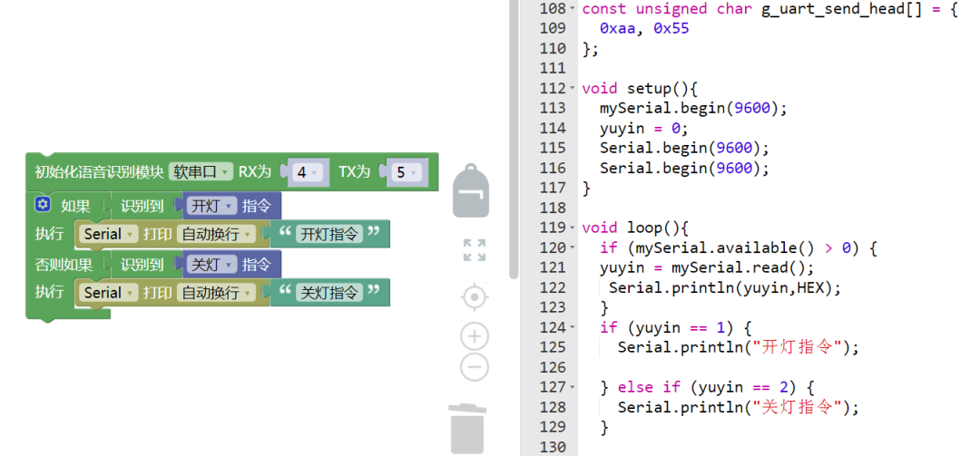980x456 pixels.
Task: Collapse else-if fold at line 127
Action: 573,387
